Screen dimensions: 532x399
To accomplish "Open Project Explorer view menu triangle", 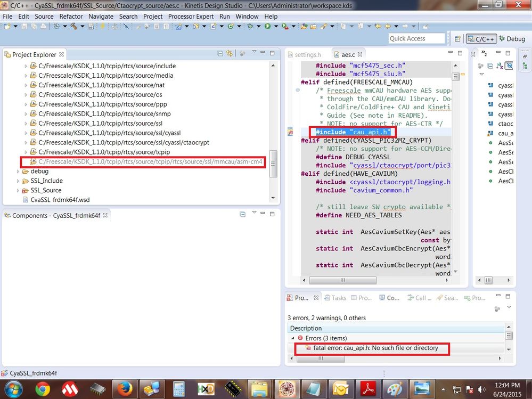I will (254, 52).
